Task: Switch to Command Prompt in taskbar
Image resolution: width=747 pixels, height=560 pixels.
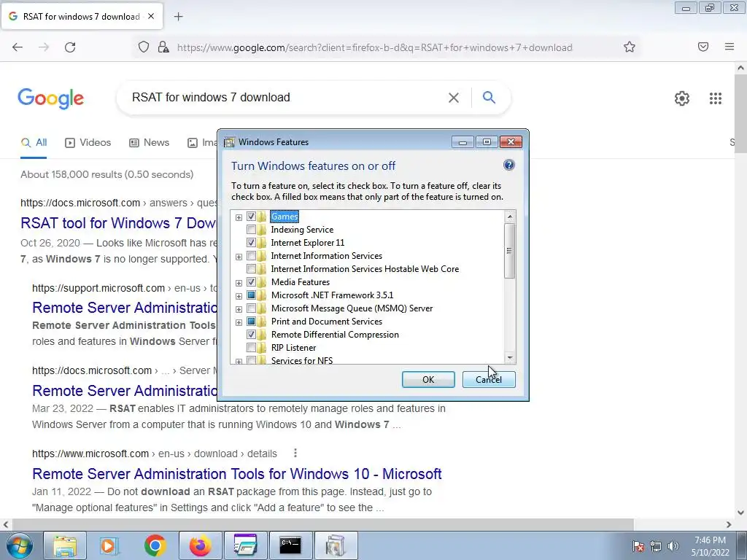Action: point(290,545)
